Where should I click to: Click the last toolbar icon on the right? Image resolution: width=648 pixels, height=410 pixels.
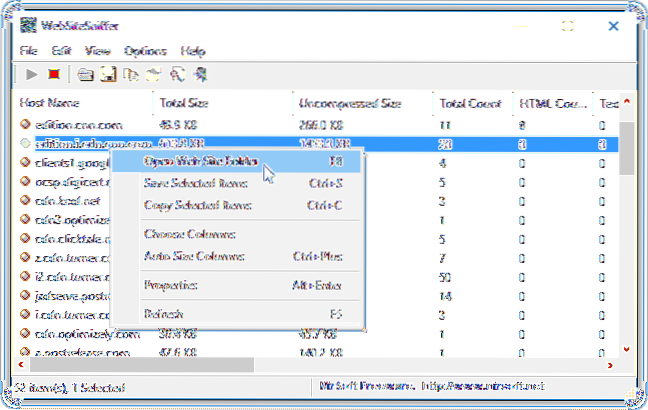pos(200,73)
